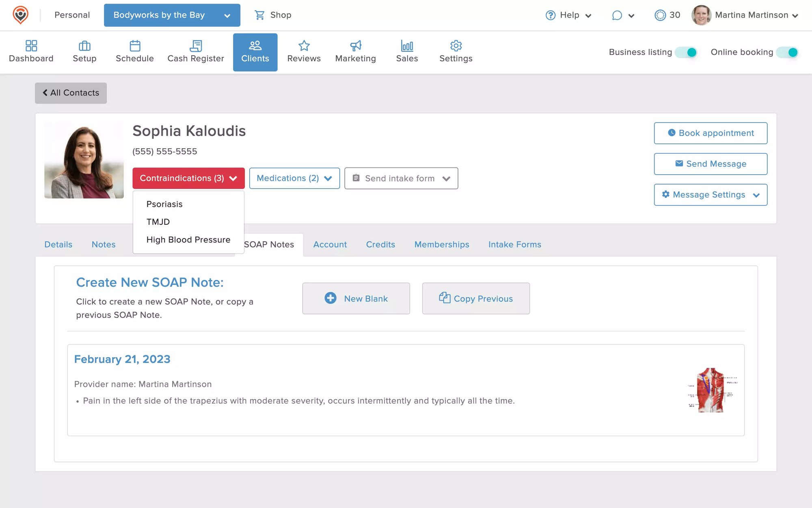Click Martina Martinson's avatar photo
812x508 pixels.
[701, 15]
